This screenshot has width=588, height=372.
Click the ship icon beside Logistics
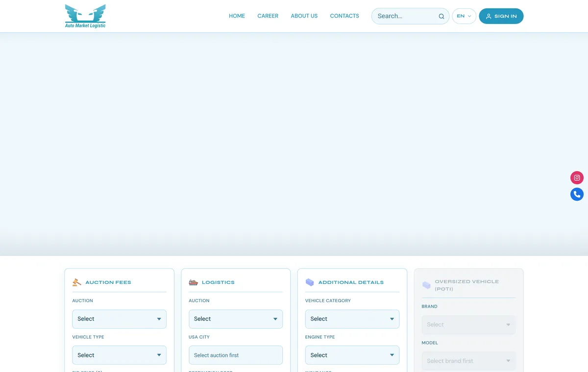point(194,282)
